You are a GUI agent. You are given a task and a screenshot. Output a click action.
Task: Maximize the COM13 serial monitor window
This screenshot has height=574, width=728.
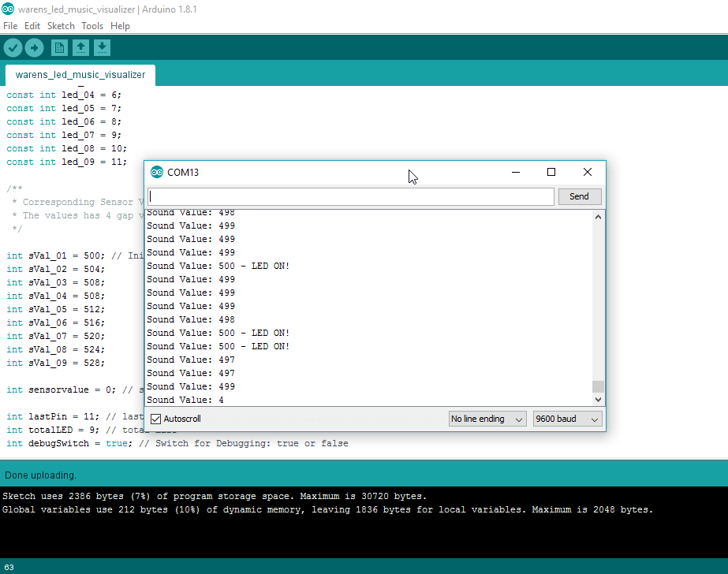[x=551, y=172]
